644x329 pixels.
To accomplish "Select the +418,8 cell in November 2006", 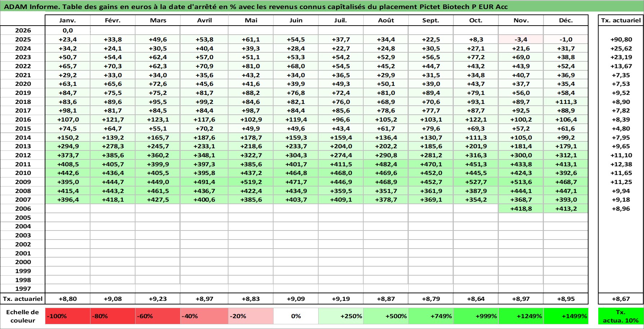I will pos(521,209).
